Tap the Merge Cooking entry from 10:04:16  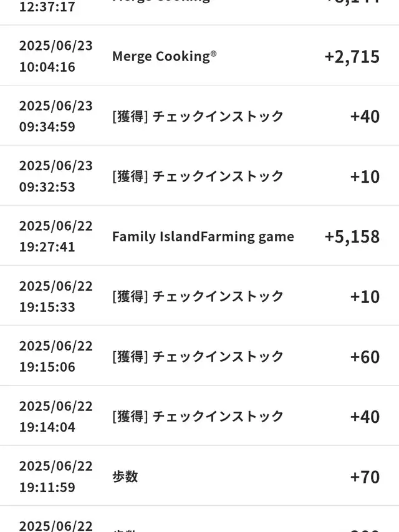coord(165,56)
